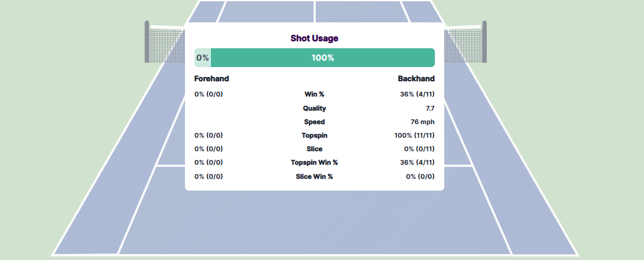Click the Shot Usage title
The image size is (644, 260).
tap(314, 38)
